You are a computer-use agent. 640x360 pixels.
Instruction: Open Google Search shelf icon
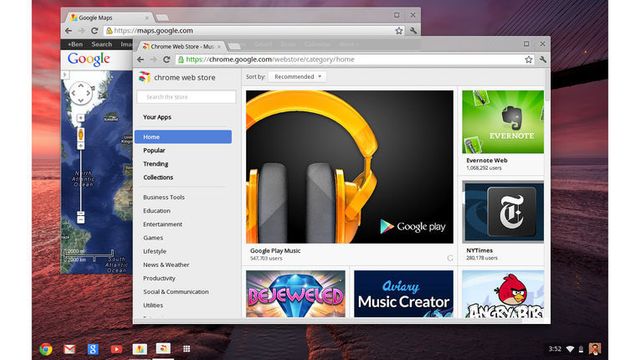coord(93,349)
